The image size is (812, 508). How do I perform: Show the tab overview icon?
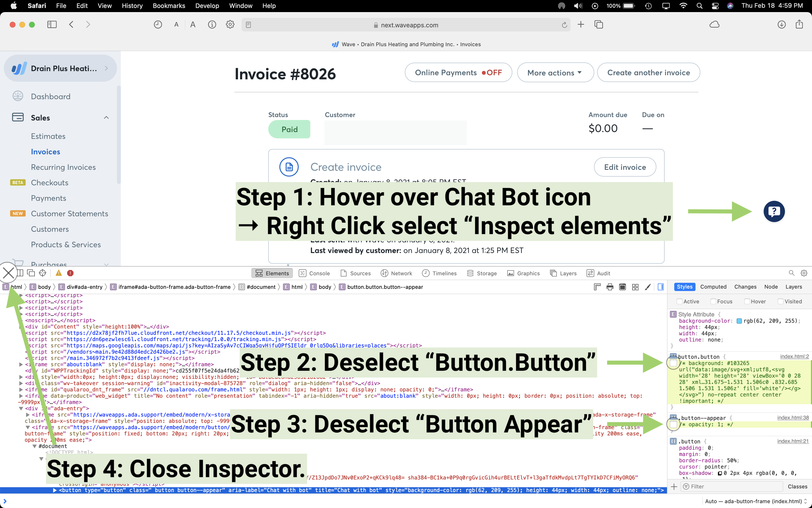pos(599,24)
